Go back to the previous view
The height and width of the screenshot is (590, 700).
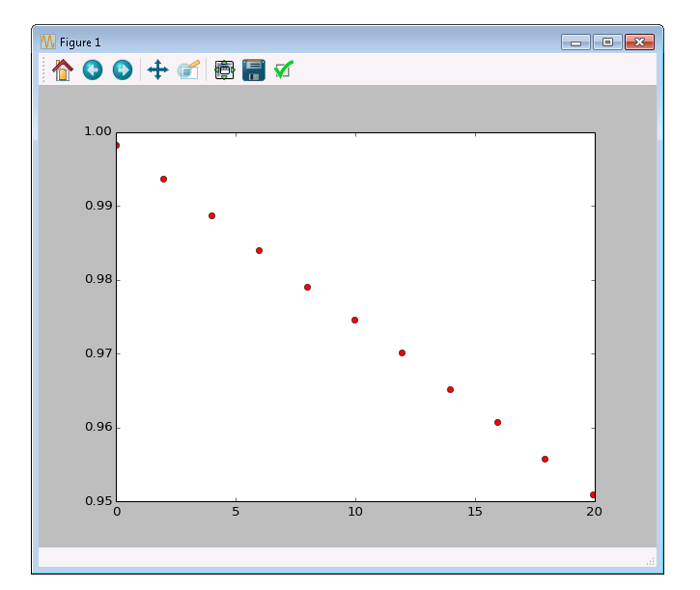[93, 70]
